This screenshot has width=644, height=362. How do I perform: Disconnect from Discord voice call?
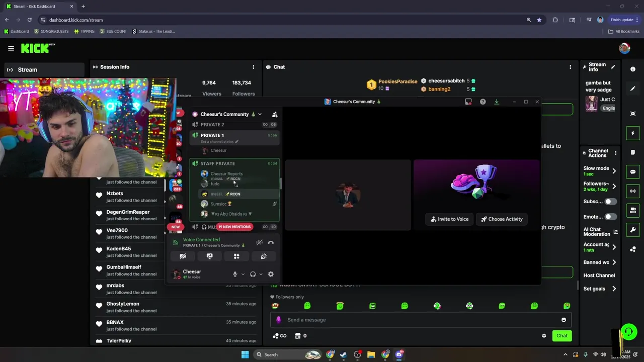tap(271, 242)
